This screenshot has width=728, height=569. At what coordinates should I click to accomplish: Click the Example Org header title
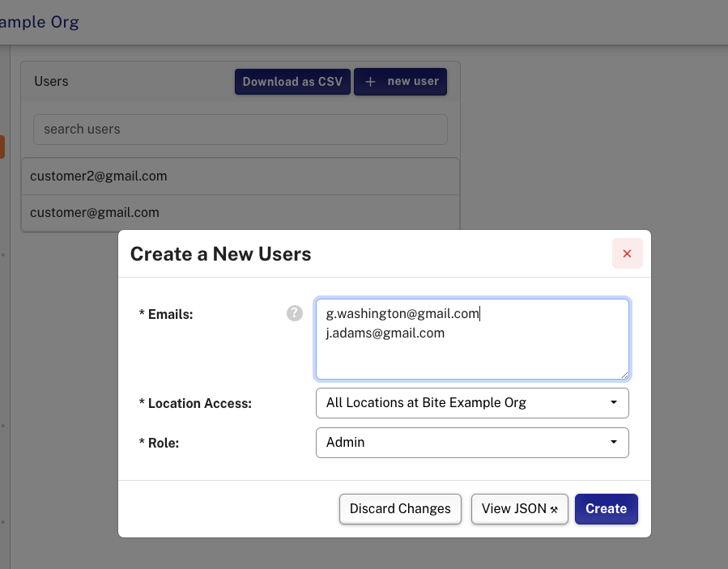pos(39,22)
